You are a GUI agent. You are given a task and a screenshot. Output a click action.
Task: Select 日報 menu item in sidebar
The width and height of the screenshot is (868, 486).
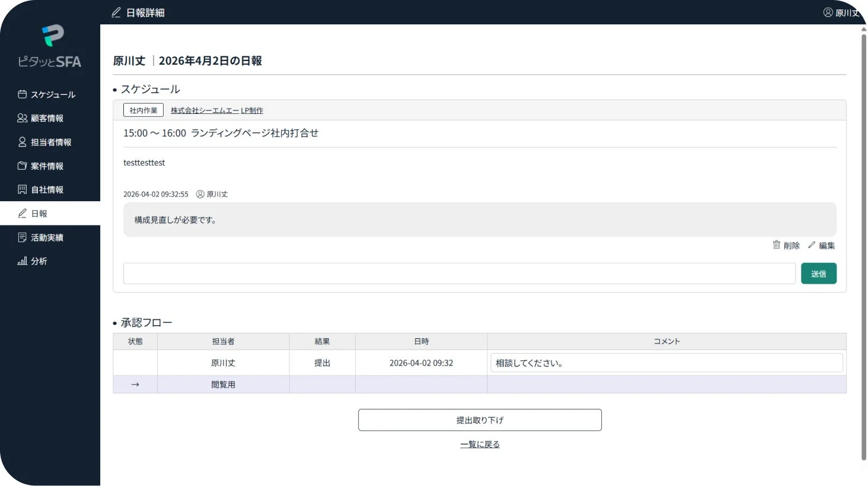coord(50,213)
